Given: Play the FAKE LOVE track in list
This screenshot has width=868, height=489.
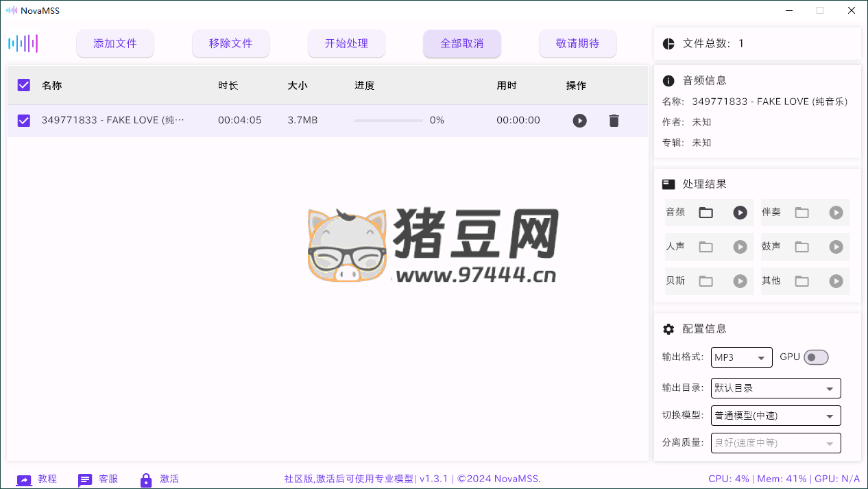Looking at the screenshot, I should click(x=579, y=121).
